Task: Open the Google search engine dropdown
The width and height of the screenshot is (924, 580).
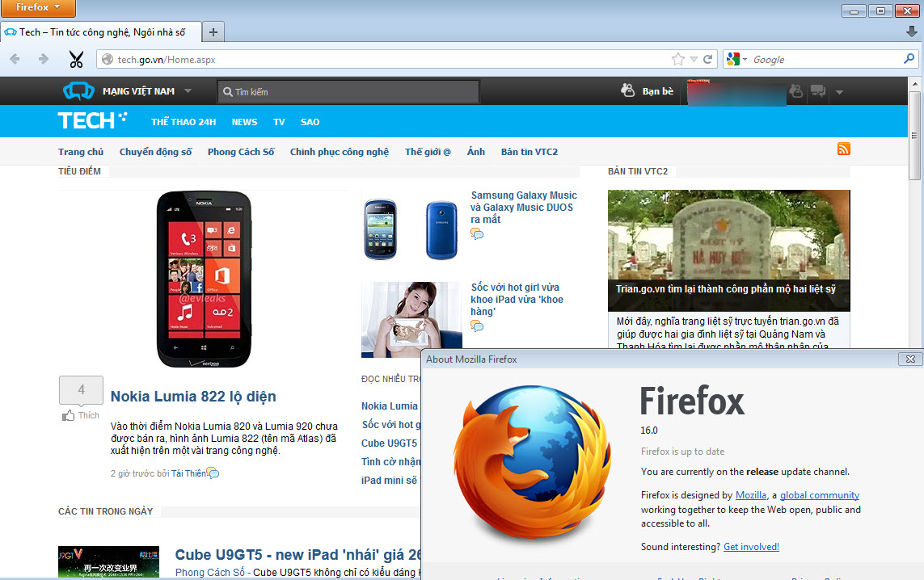Action: tap(737, 59)
